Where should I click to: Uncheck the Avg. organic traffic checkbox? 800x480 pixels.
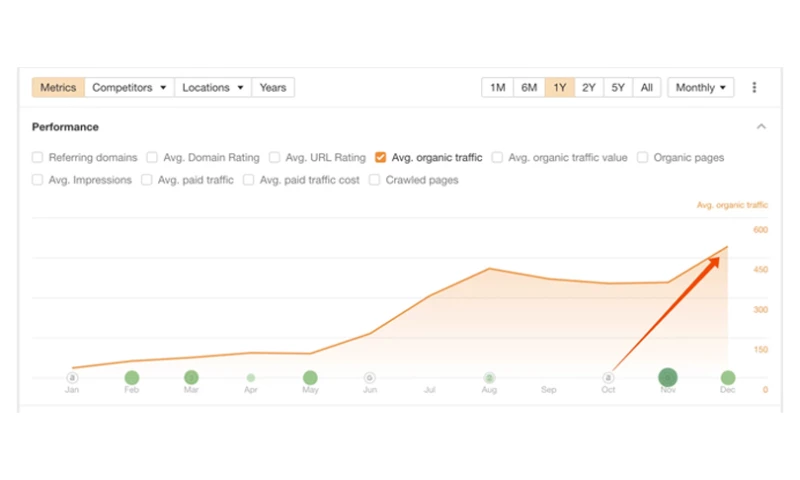click(x=381, y=157)
